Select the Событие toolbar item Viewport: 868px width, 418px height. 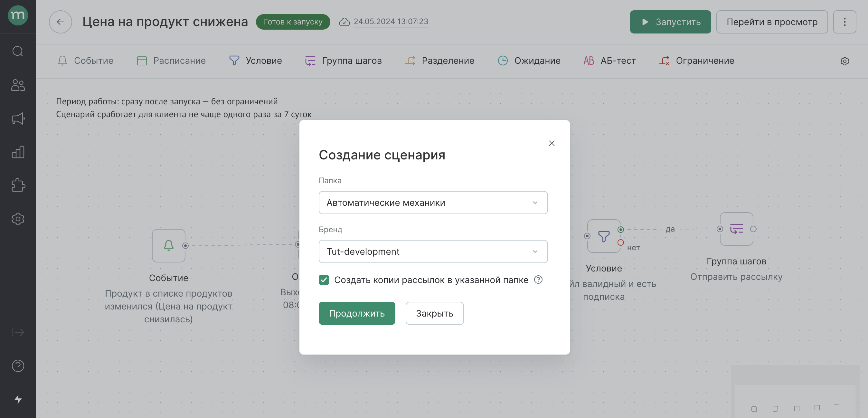[85, 61]
